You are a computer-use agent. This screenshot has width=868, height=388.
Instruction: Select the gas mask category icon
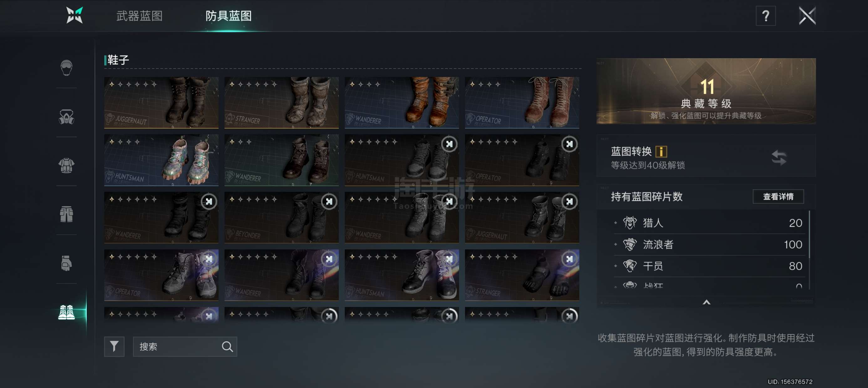[66, 117]
